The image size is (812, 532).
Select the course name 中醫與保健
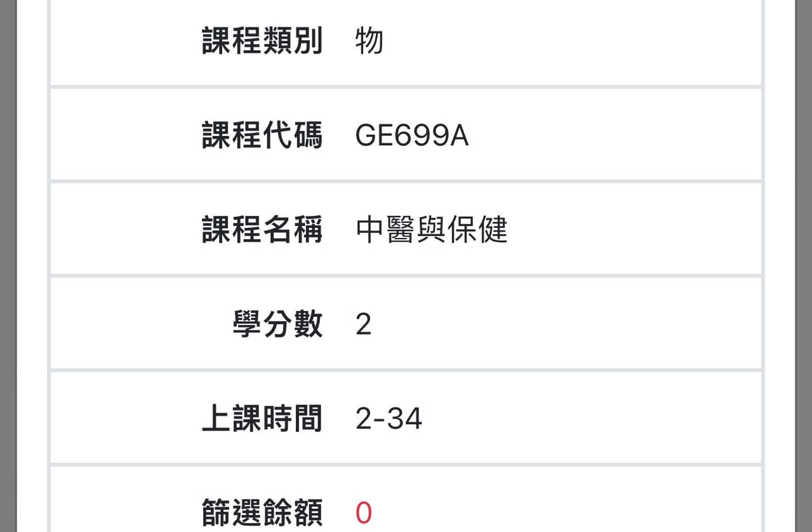coord(432,230)
